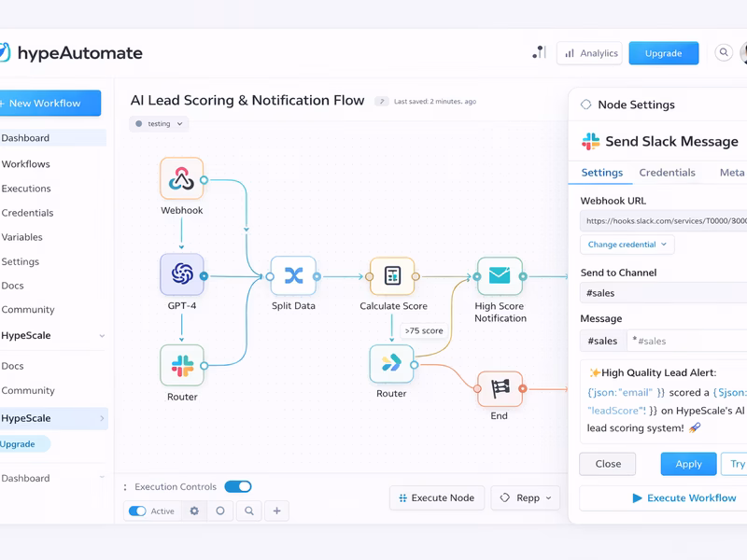This screenshot has width=747, height=560.
Task: Open the Repp dropdown at bottom
Action: coord(525,498)
